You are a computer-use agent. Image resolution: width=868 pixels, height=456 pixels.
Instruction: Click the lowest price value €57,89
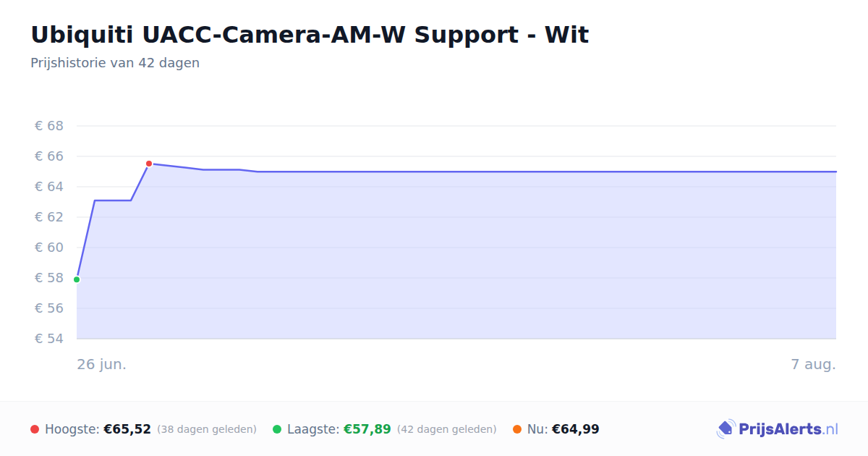[x=367, y=429]
